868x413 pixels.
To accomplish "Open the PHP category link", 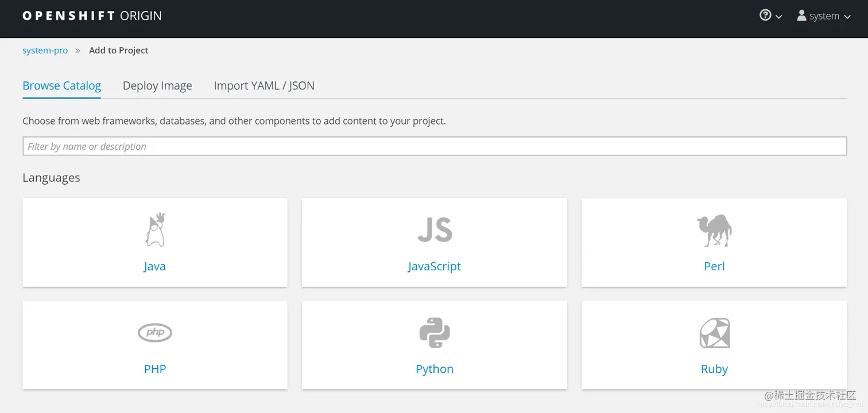I will [x=155, y=369].
